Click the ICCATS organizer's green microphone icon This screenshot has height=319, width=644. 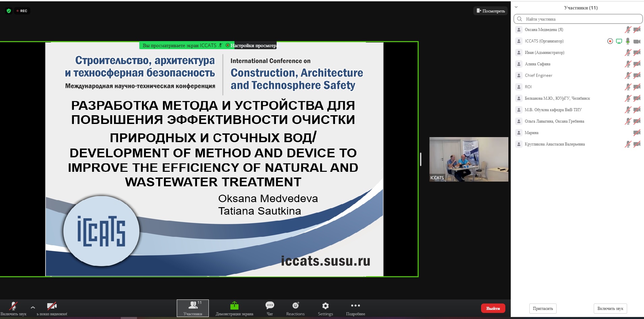click(x=628, y=41)
